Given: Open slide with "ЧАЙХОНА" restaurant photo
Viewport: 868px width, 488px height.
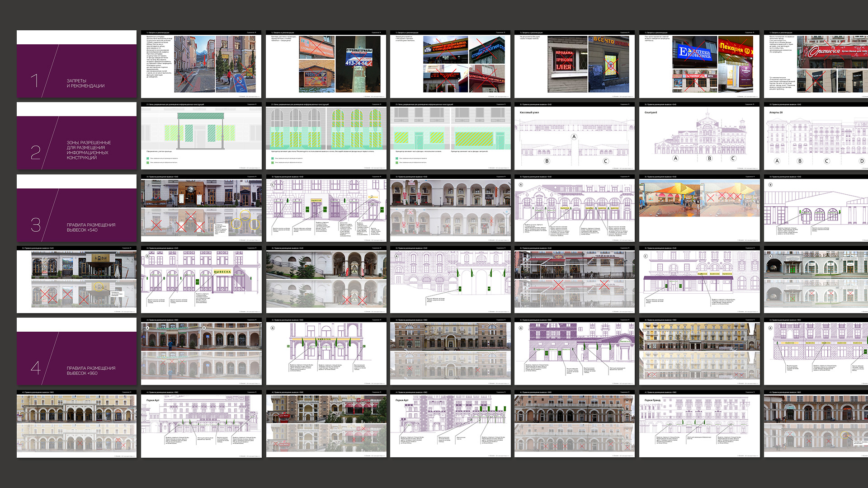Looking at the screenshot, I should click(574, 280).
